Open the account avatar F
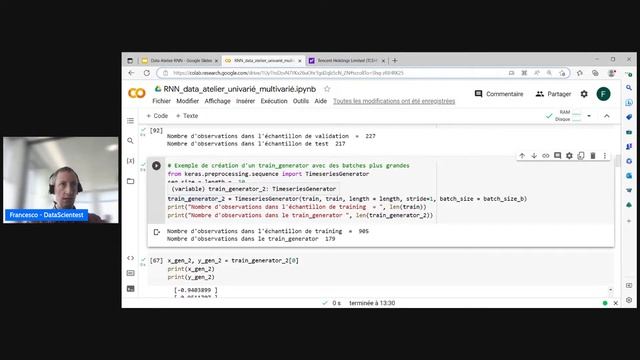The width and height of the screenshot is (640, 360). [x=603, y=94]
